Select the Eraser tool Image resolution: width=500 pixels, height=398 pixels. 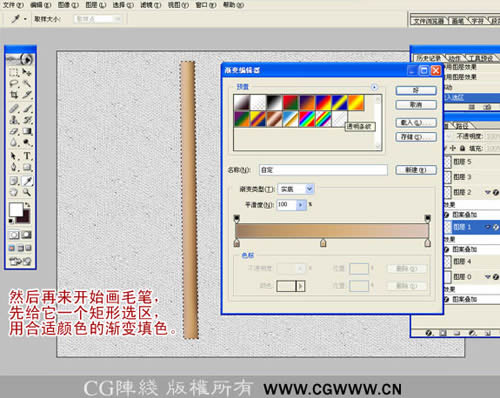13,131
